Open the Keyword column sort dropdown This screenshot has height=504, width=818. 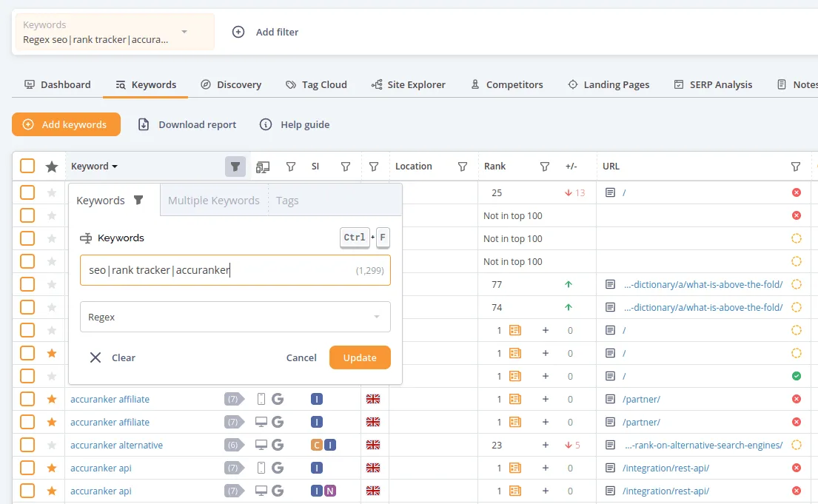click(x=95, y=167)
